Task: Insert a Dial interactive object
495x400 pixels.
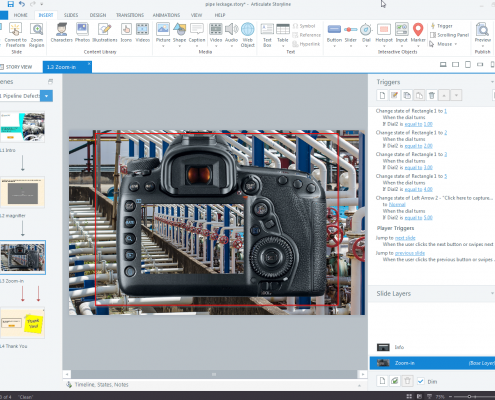Action: (x=366, y=35)
